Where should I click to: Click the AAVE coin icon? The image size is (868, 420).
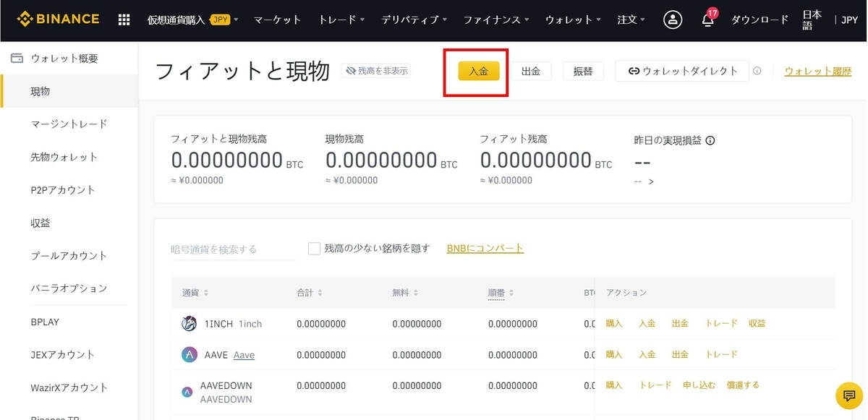coord(189,355)
